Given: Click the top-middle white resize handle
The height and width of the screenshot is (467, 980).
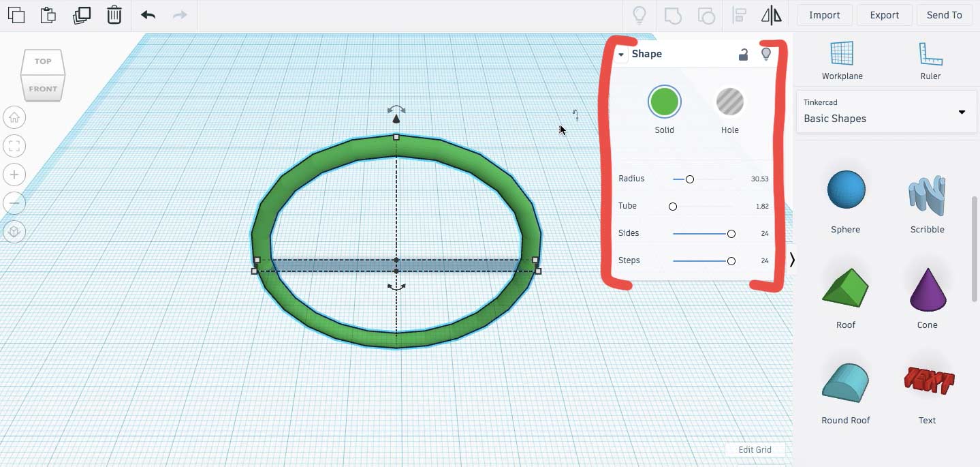Looking at the screenshot, I should click(396, 137).
